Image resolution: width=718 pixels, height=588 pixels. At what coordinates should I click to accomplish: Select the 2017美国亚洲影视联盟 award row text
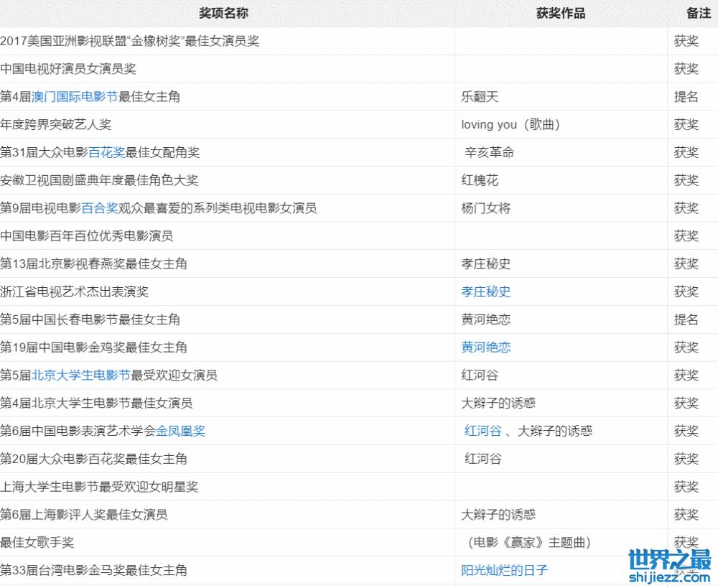click(129, 41)
